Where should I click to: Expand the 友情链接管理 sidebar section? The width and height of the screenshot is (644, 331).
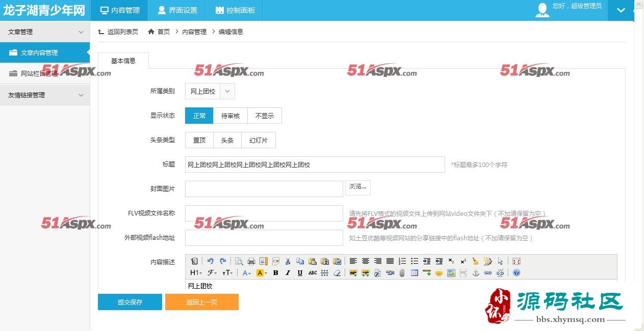45,95
